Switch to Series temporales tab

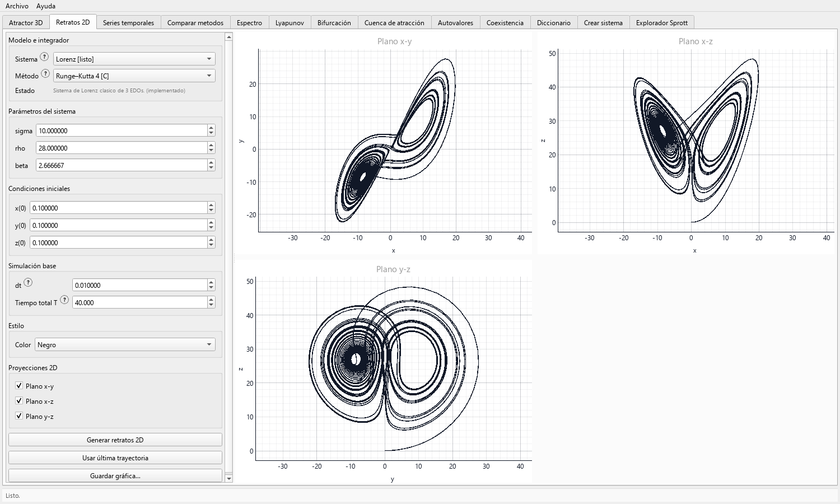tap(128, 22)
